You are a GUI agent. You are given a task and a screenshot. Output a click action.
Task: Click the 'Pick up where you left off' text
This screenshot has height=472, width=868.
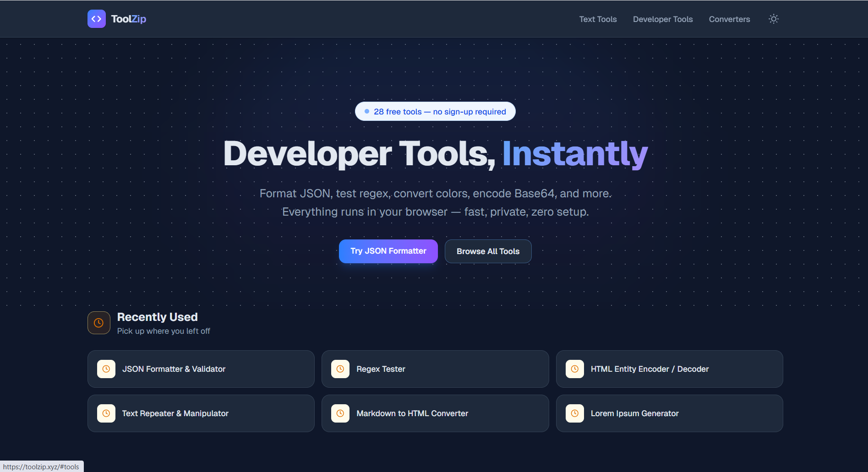tap(164, 331)
